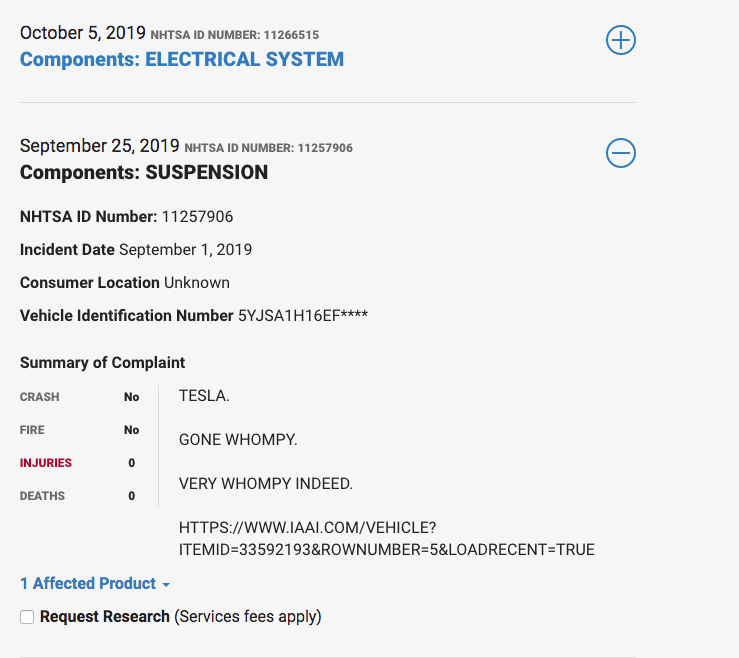The width and height of the screenshot is (739, 658).
Task: Click the September 25, 2019 complaint date
Action: (99, 146)
